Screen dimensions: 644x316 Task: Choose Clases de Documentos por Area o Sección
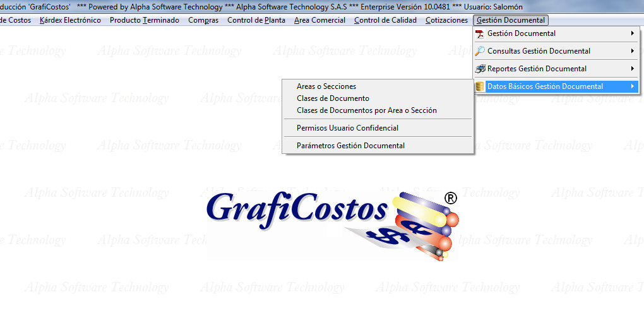click(x=366, y=110)
